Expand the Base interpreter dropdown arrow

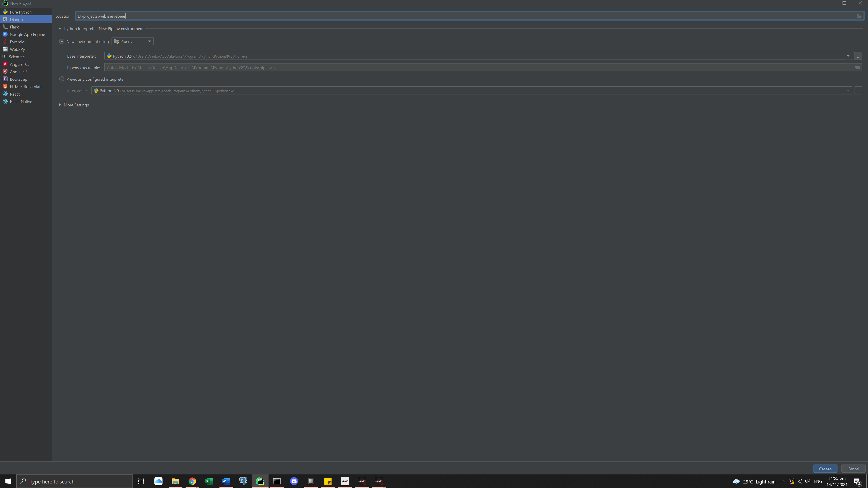[848, 56]
